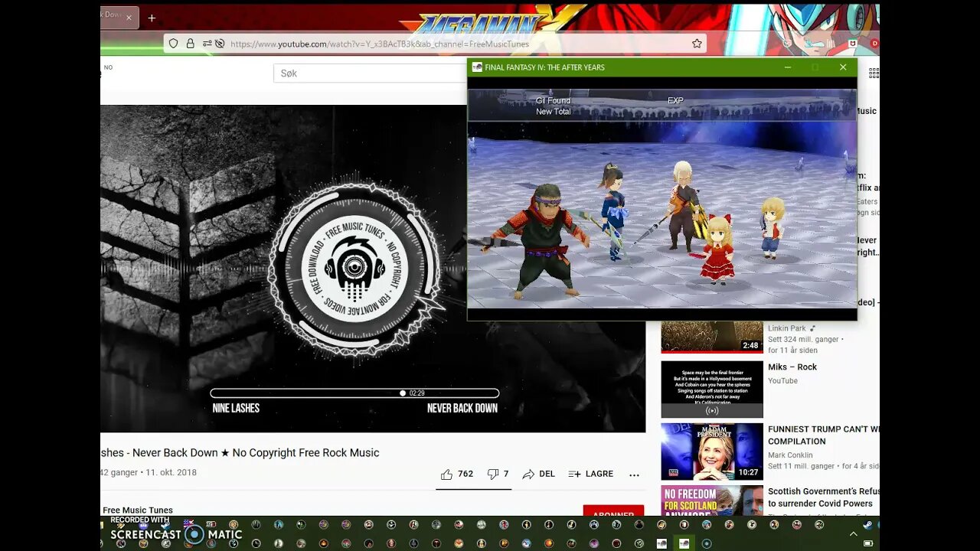Image resolution: width=980 pixels, height=551 pixels.
Task: Like the video showing 762 likes
Action: 457,474
